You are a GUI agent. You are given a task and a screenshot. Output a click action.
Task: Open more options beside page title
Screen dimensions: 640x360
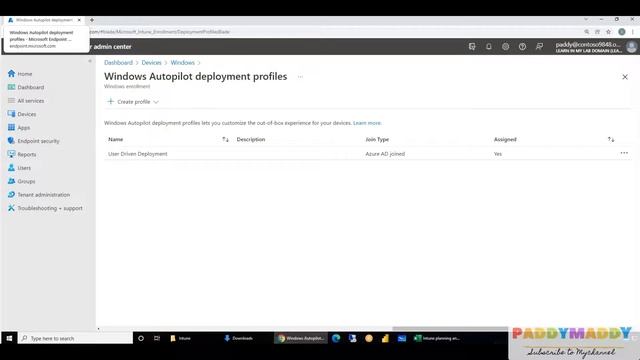300,77
